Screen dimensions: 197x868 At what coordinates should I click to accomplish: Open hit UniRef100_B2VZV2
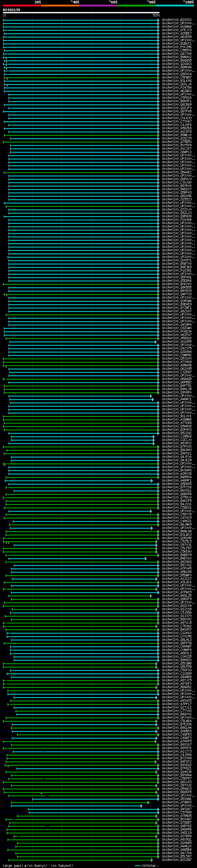177,20
